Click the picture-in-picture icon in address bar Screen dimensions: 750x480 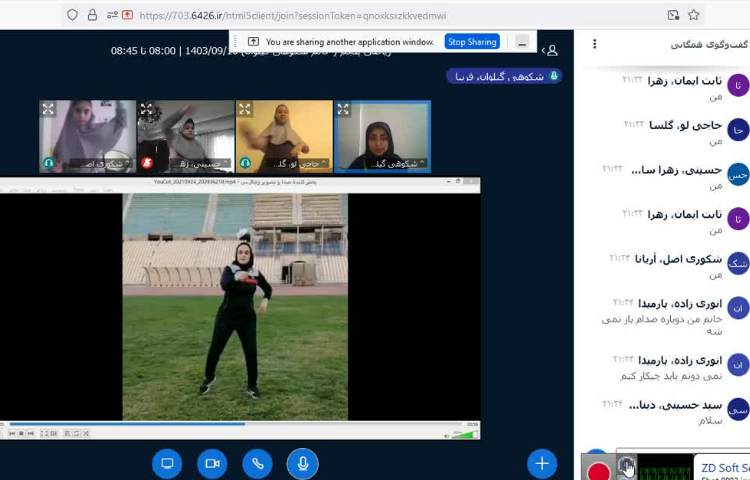[673, 15]
